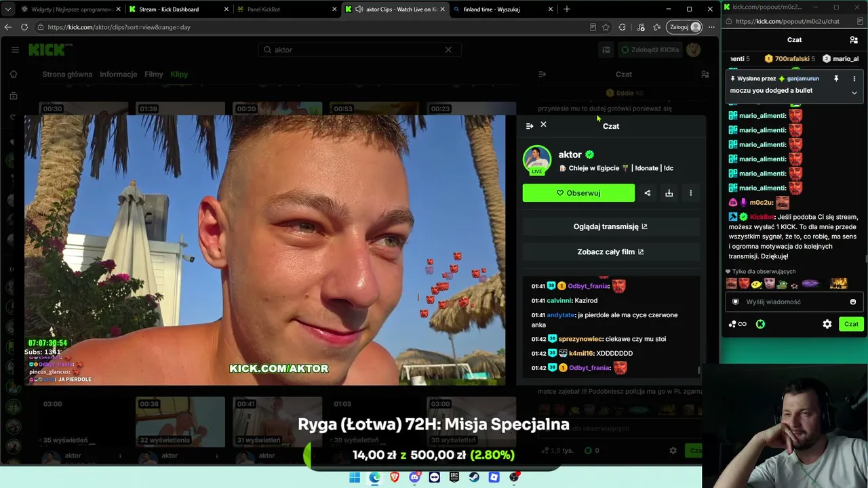868x488 pixels.
Task: Go back in the browser
Action: click(x=8, y=27)
